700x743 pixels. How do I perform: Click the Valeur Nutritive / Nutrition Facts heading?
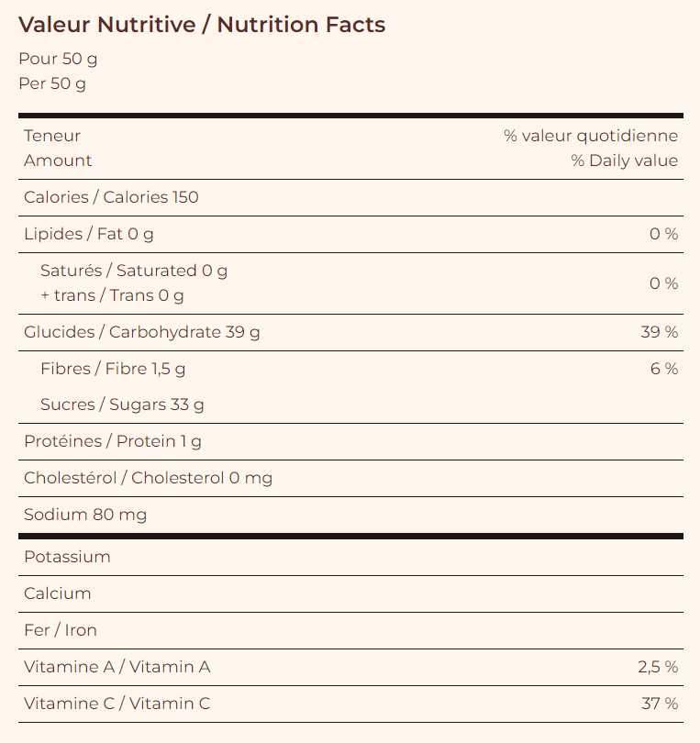point(202,26)
